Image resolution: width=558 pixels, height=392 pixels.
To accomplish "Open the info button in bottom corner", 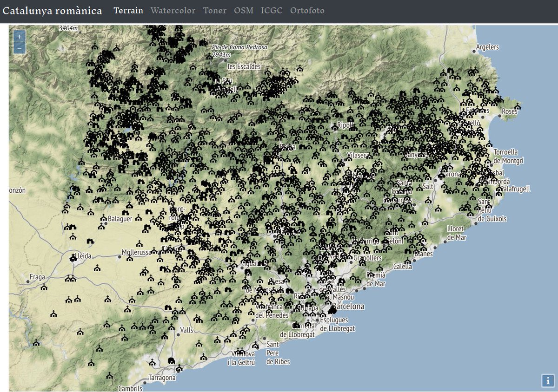I will pyautogui.click(x=547, y=380).
